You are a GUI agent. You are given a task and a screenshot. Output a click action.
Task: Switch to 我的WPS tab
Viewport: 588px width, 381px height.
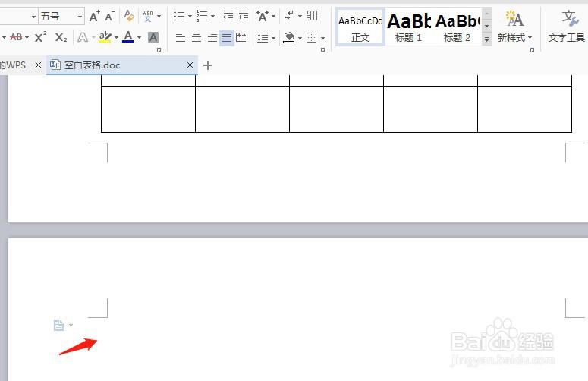click(x=13, y=65)
